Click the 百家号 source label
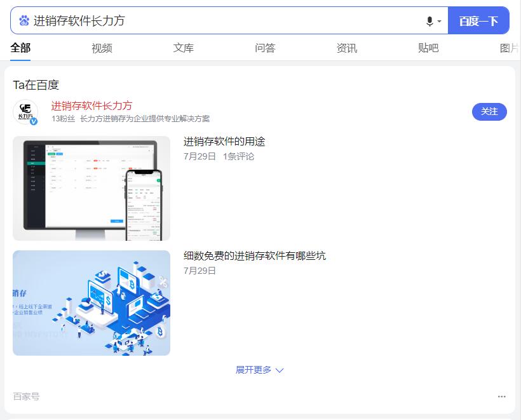Image resolution: width=521 pixels, height=420 pixels. 26,396
